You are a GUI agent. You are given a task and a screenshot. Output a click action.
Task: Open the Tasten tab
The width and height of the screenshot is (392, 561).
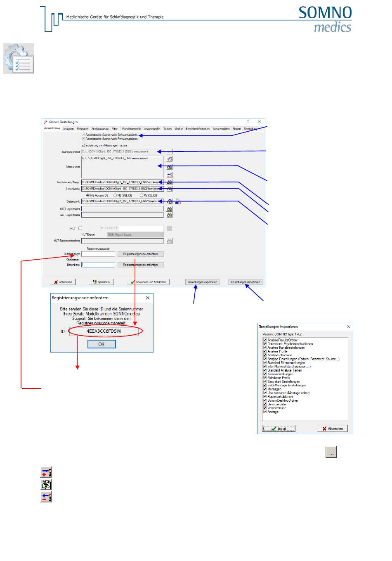point(168,129)
